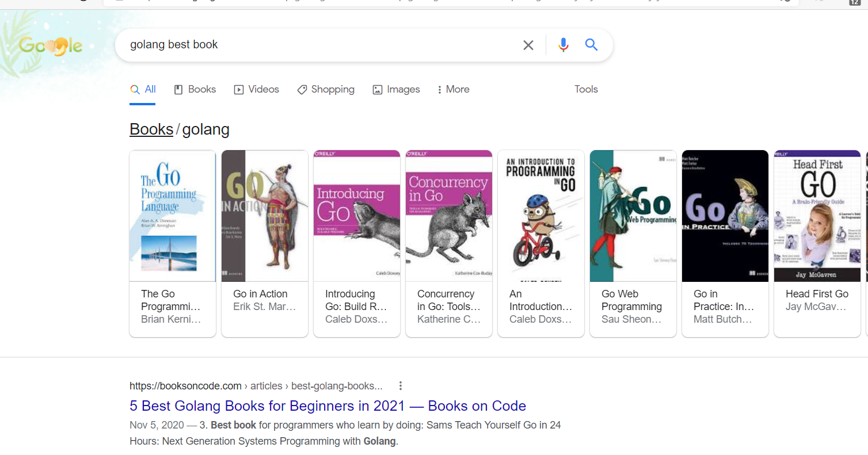Image resolution: width=868 pixels, height=455 pixels.
Task: Open the search Tools options
Action: pos(586,89)
